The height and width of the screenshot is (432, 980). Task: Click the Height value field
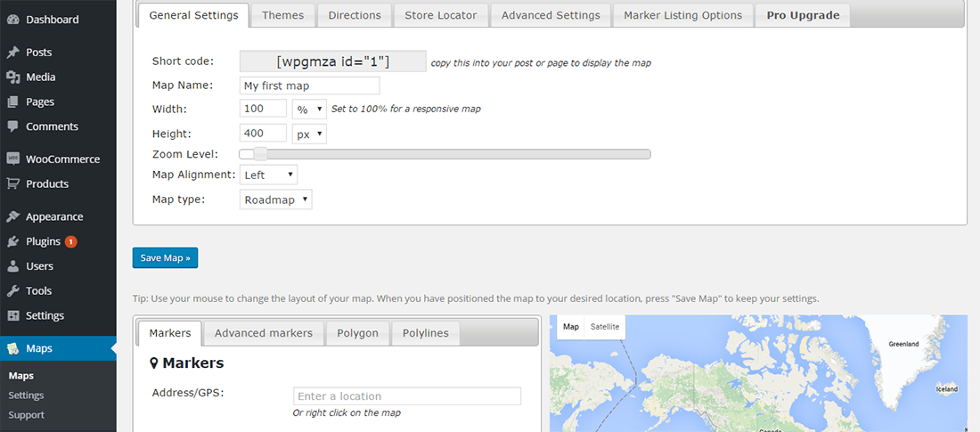pyautogui.click(x=263, y=134)
